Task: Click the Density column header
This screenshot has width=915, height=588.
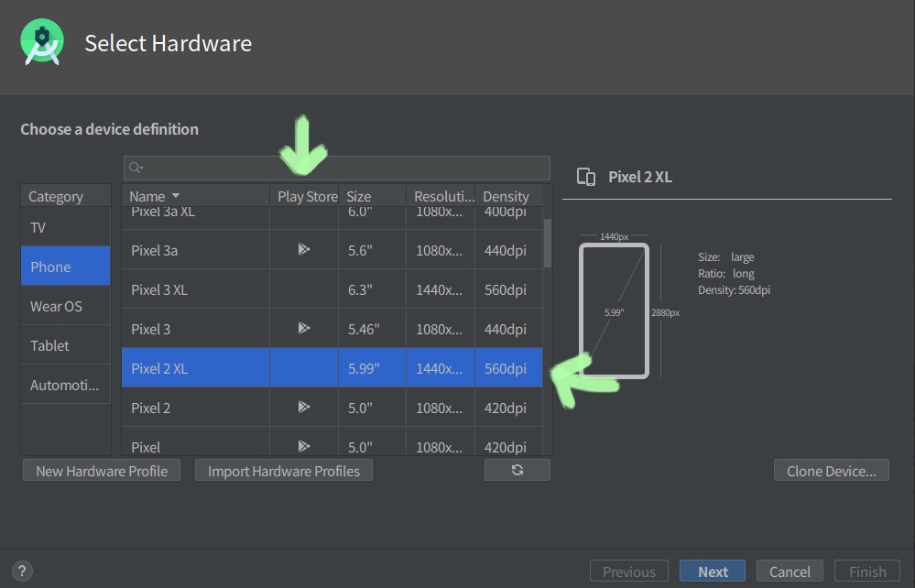Action: coord(509,196)
